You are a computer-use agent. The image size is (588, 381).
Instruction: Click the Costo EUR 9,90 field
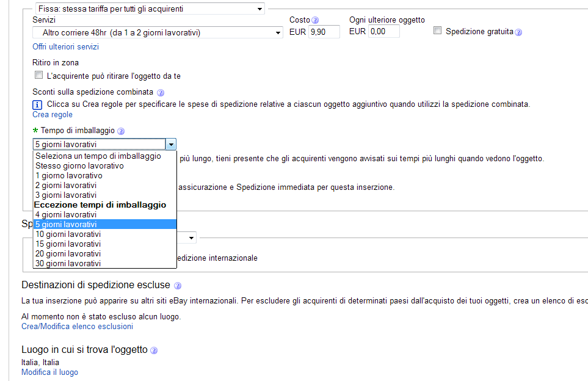point(324,32)
